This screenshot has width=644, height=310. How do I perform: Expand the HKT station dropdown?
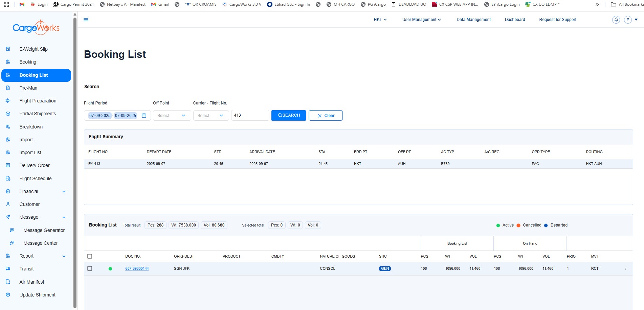[380, 20]
